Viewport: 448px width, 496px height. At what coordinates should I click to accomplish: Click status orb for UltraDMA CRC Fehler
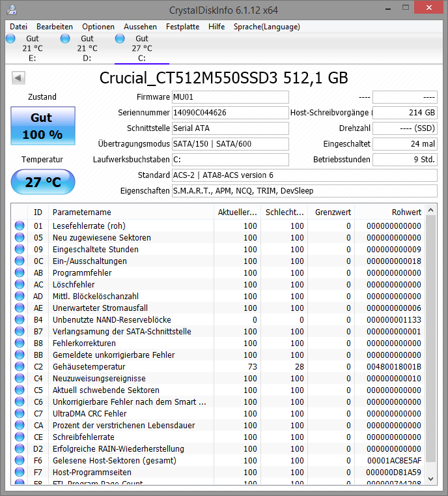[20, 413]
